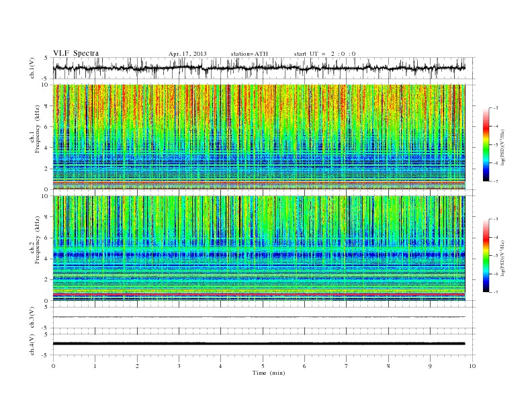Click the ch.1 'Frequency (kHz)' axis label
Image resolution: width=532 pixels, height=411 pixels.
37,129
